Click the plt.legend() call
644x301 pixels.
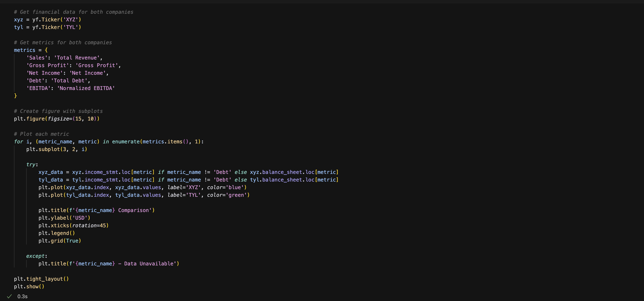tap(57, 233)
